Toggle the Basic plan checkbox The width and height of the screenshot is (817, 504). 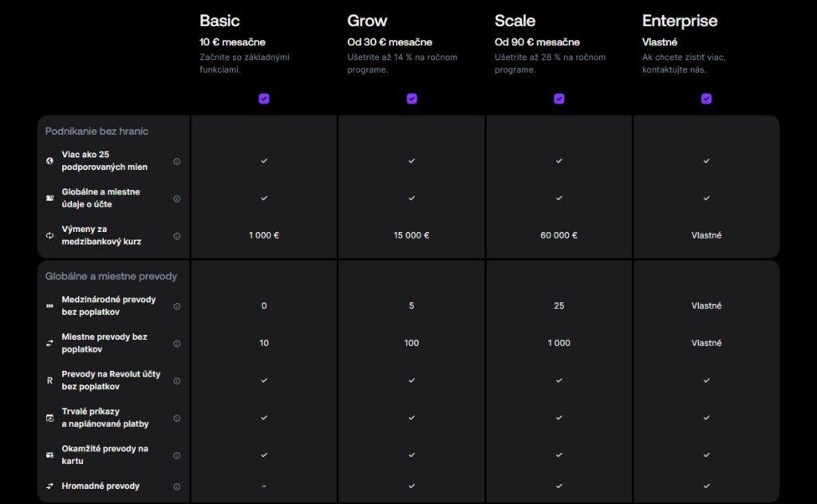point(264,99)
